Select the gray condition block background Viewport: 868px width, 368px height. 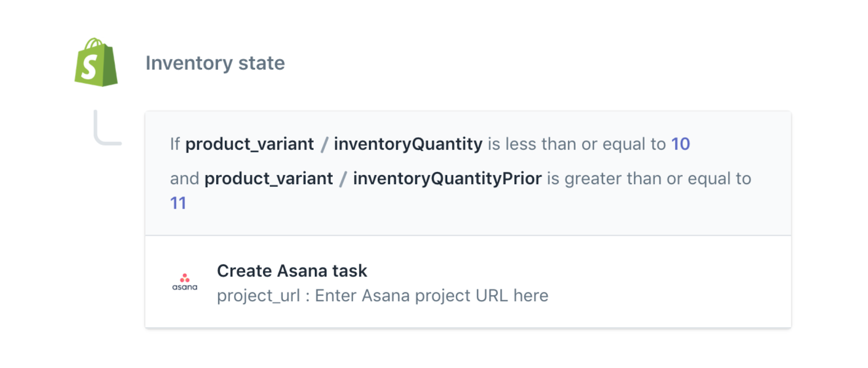point(478,213)
